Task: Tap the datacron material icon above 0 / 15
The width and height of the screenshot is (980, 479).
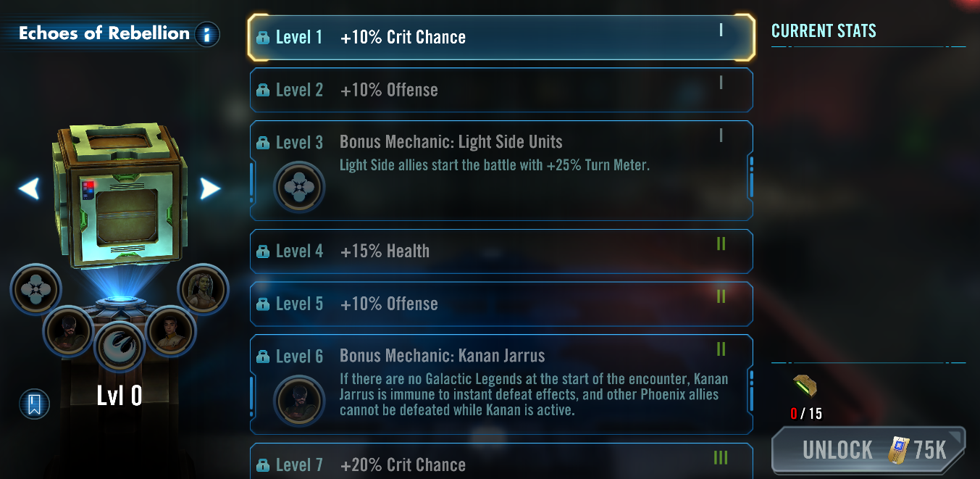Action: coord(805,386)
